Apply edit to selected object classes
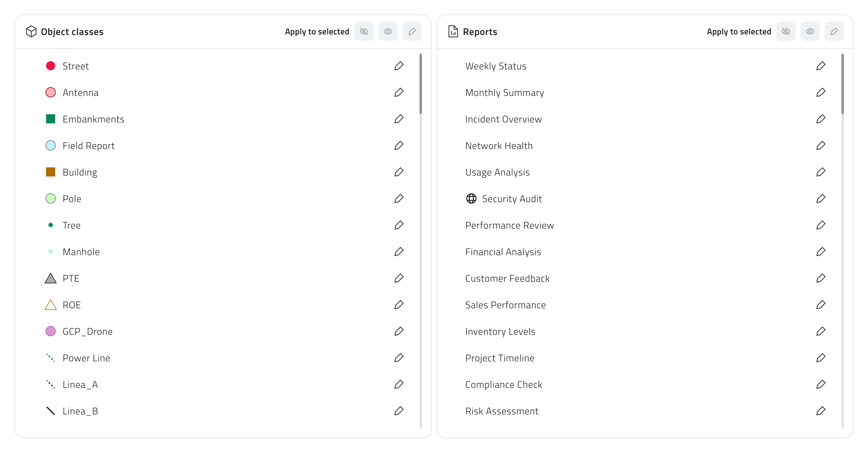 pyautogui.click(x=412, y=31)
